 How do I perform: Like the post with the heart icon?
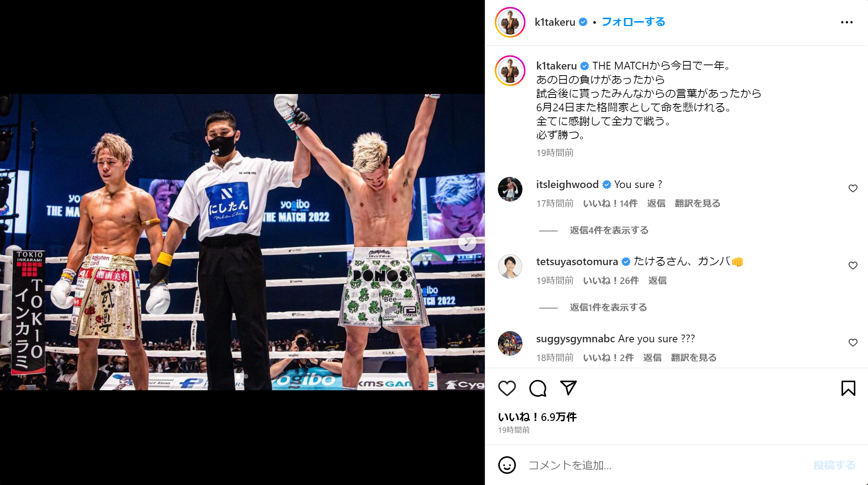(507, 388)
